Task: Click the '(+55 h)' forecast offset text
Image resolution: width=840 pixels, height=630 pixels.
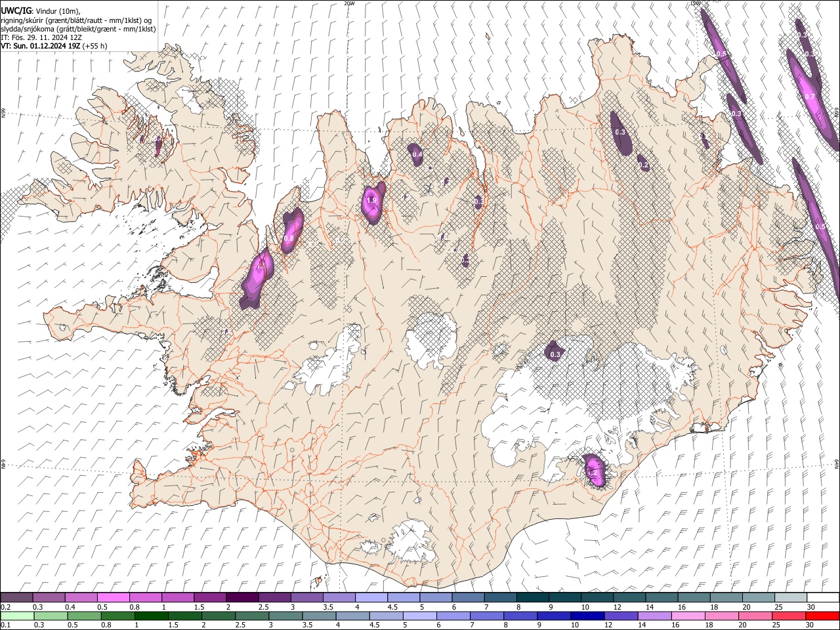Action: (x=94, y=46)
